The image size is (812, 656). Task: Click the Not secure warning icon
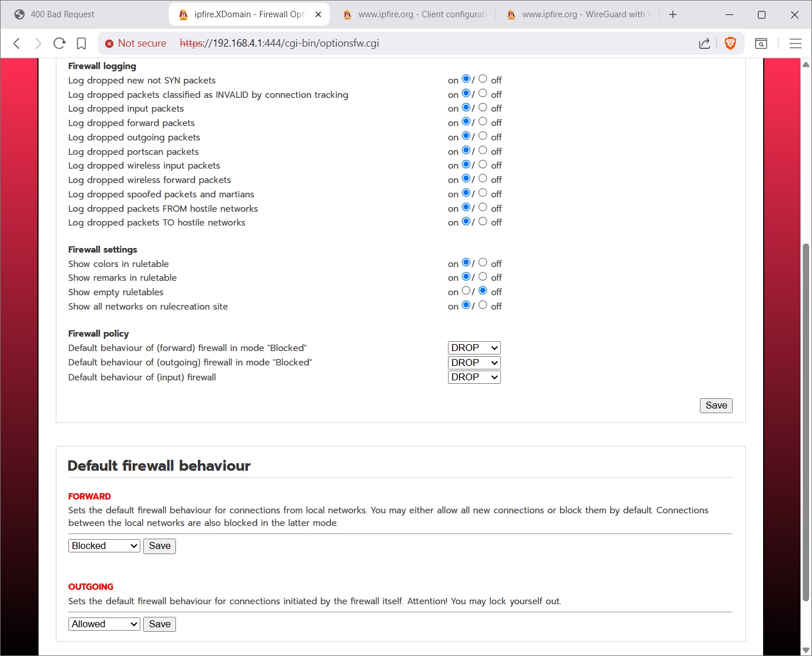pos(109,43)
